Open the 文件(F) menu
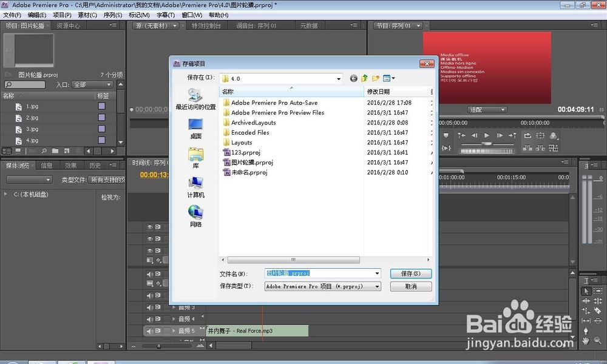 (x=12, y=15)
